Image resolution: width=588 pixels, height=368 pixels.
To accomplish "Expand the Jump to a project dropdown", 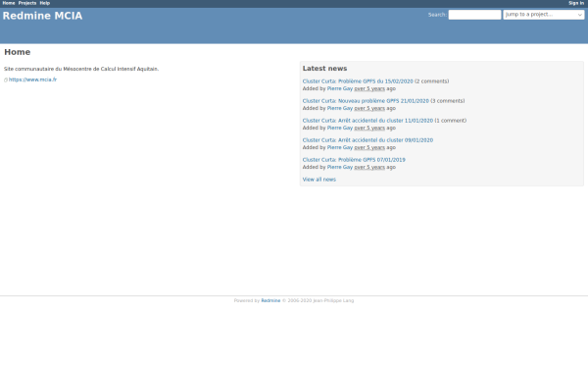I will tap(543, 15).
